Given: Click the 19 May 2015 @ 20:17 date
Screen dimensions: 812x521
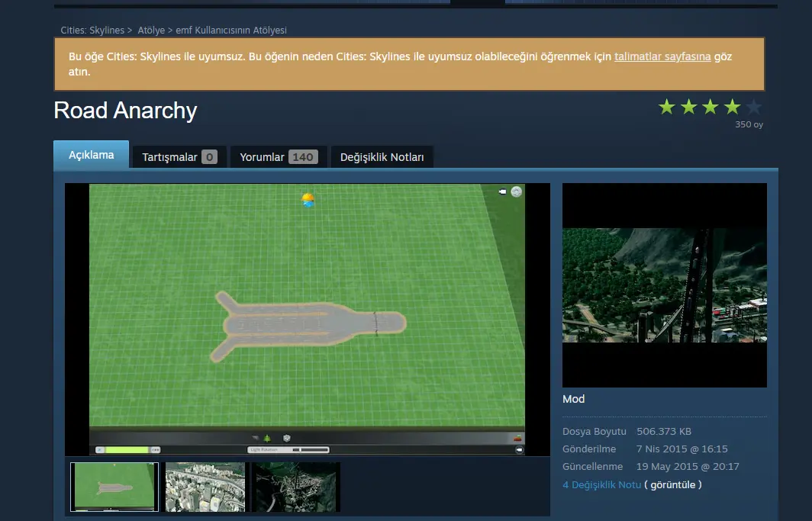Looking at the screenshot, I should pyautogui.click(x=688, y=466).
